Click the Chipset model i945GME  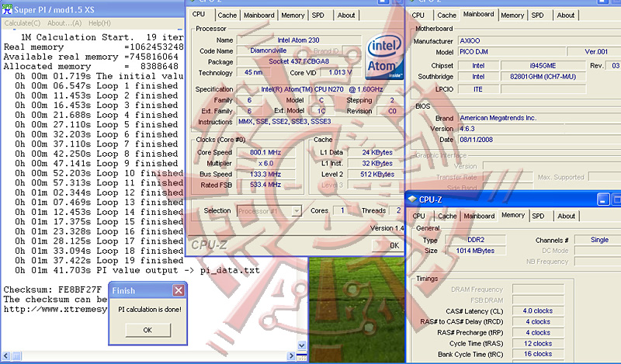(x=543, y=66)
